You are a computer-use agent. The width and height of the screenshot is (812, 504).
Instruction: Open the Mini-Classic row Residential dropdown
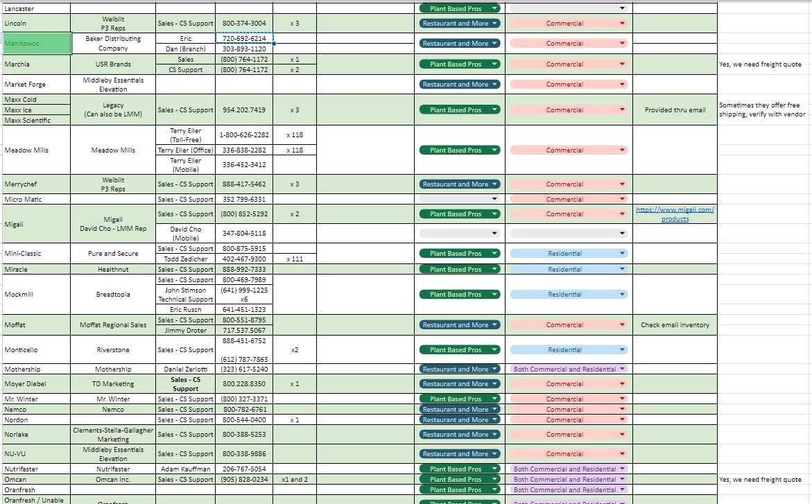click(x=569, y=253)
